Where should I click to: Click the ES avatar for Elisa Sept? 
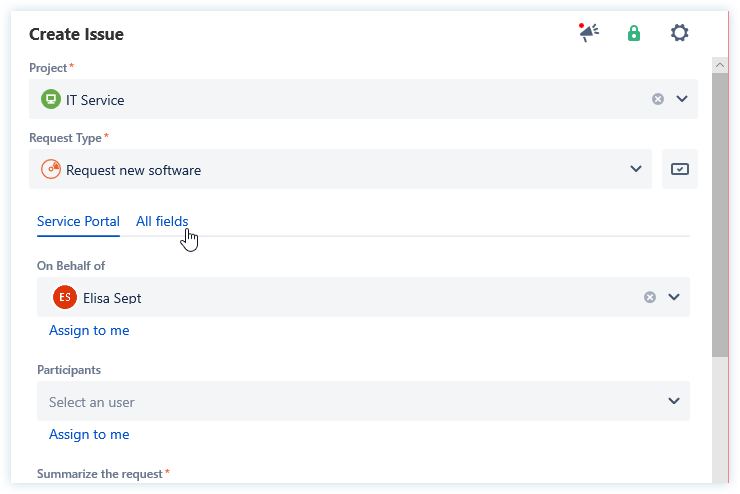[65, 297]
